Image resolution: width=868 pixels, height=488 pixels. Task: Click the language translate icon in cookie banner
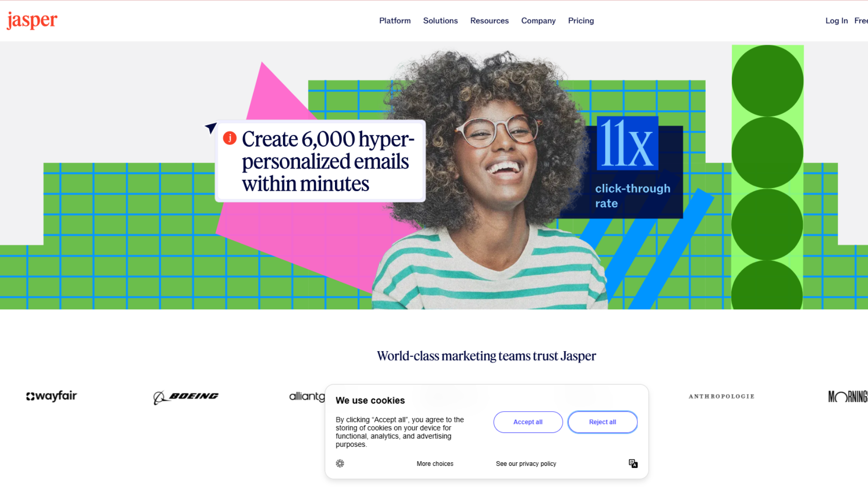(x=633, y=464)
